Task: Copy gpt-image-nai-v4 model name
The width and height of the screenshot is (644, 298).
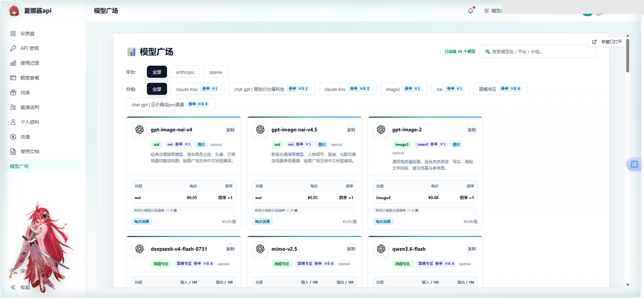Action: [x=230, y=130]
